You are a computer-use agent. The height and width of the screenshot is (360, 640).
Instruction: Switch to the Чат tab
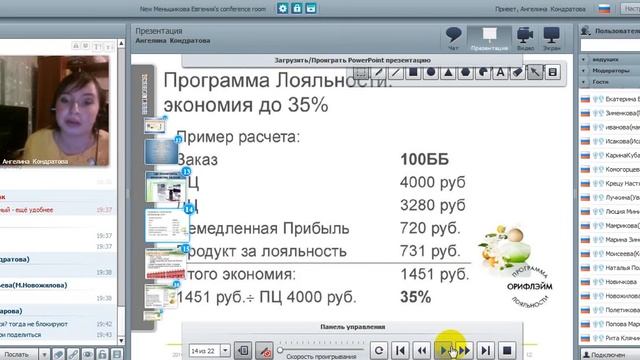(x=453, y=39)
